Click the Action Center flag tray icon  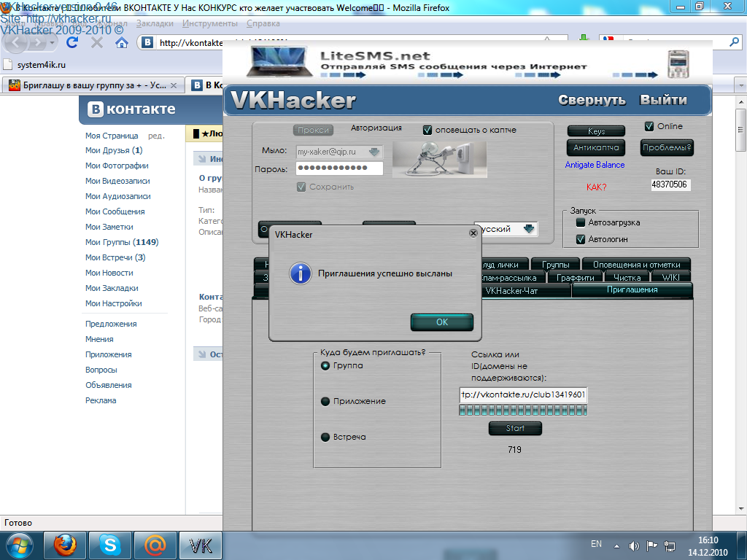[651, 545]
